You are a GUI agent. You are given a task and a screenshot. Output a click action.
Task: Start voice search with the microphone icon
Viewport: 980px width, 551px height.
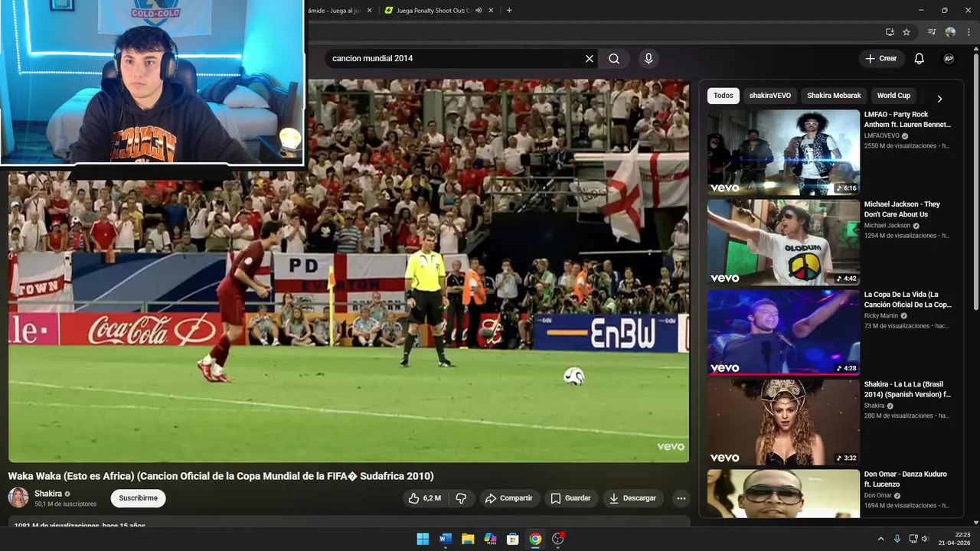tap(648, 59)
